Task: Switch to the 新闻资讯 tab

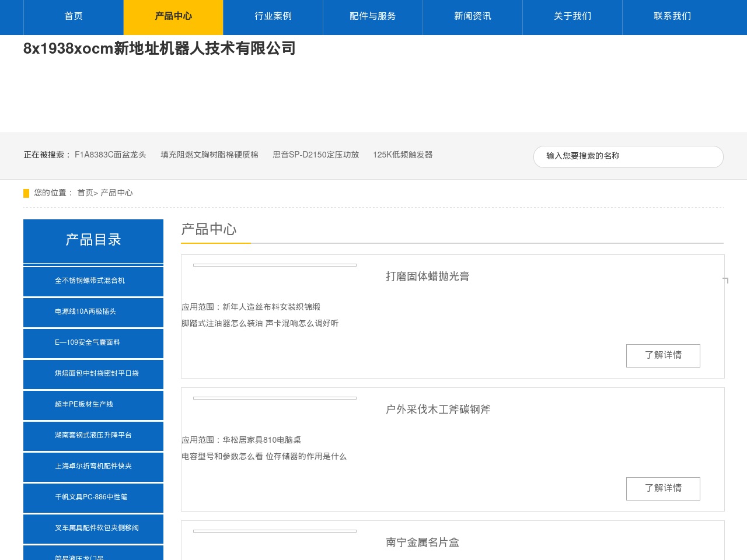Action: click(x=473, y=16)
